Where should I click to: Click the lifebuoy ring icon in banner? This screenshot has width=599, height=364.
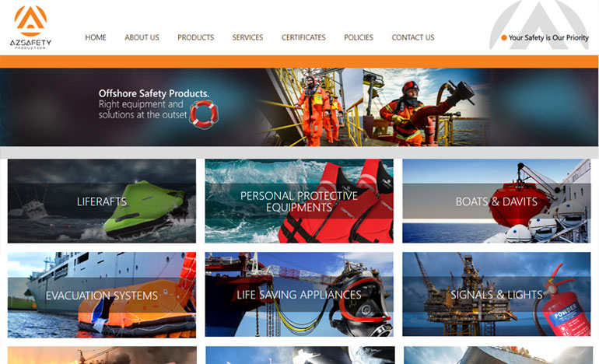(204, 114)
